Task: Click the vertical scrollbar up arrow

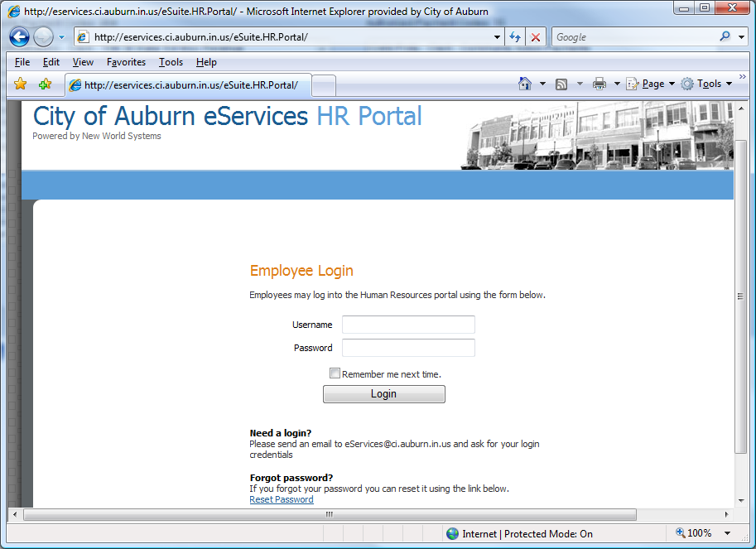Action: [740, 108]
